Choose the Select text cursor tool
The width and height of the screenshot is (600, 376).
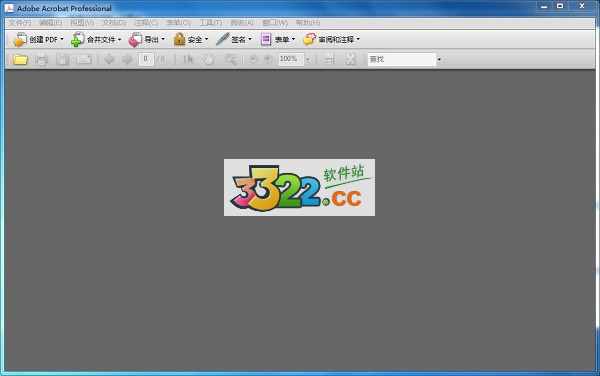188,59
